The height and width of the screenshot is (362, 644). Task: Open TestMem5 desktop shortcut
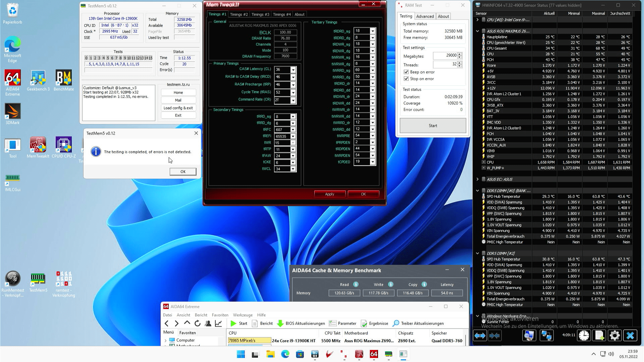(38, 282)
